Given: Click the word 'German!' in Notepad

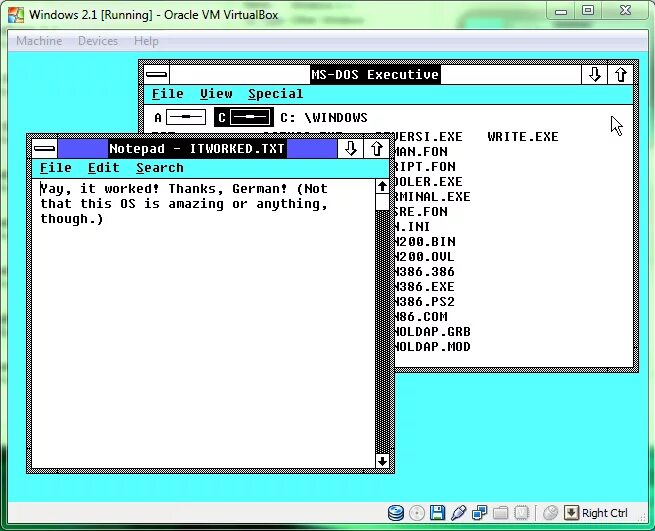Looking at the screenshot, I should tap(260, 189).
